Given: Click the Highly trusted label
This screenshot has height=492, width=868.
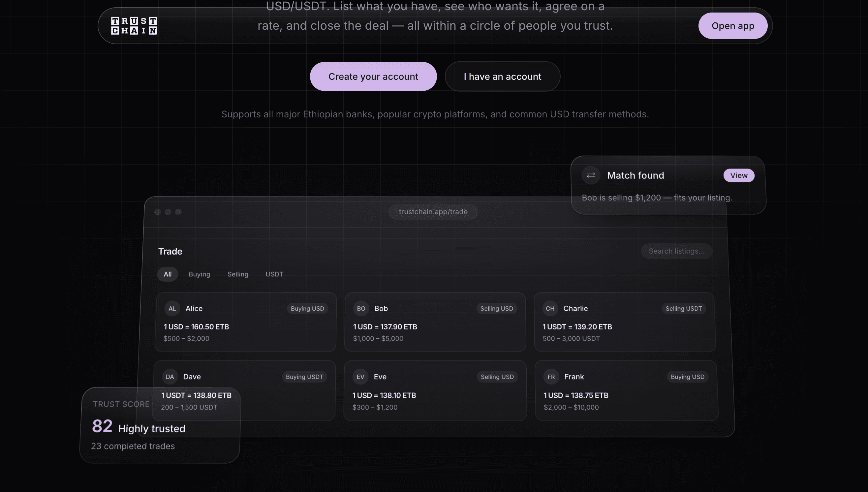Looking at the screenshot, I should (x=152, y=428).
